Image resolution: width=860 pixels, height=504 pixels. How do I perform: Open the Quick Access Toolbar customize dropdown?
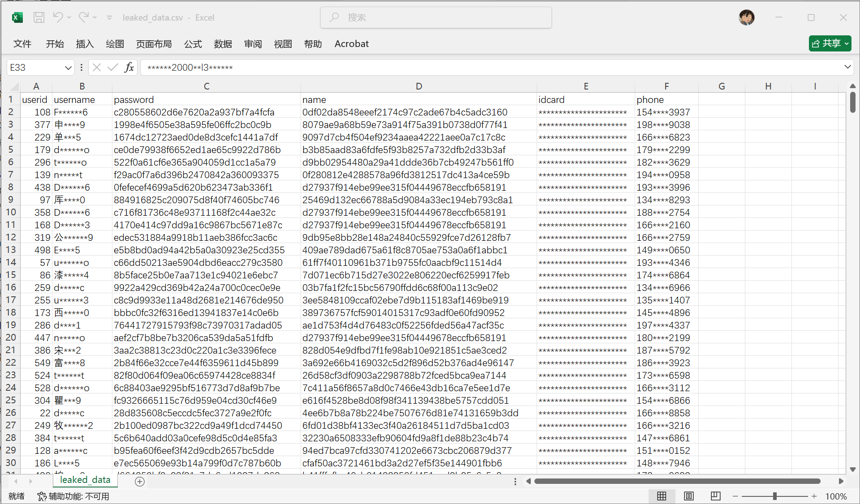109,17
